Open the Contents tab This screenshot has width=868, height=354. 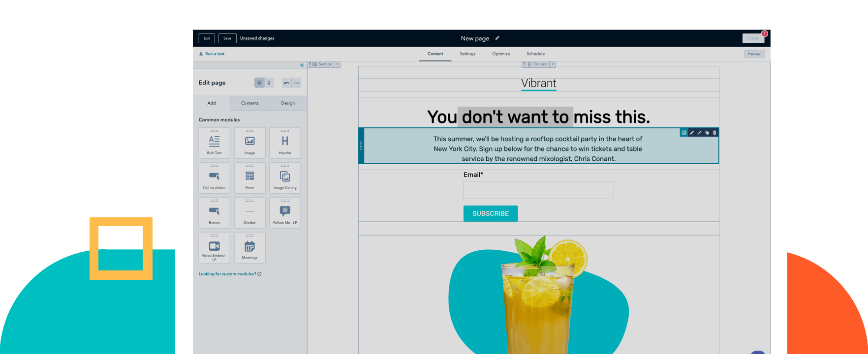click(x=250, y=103)
